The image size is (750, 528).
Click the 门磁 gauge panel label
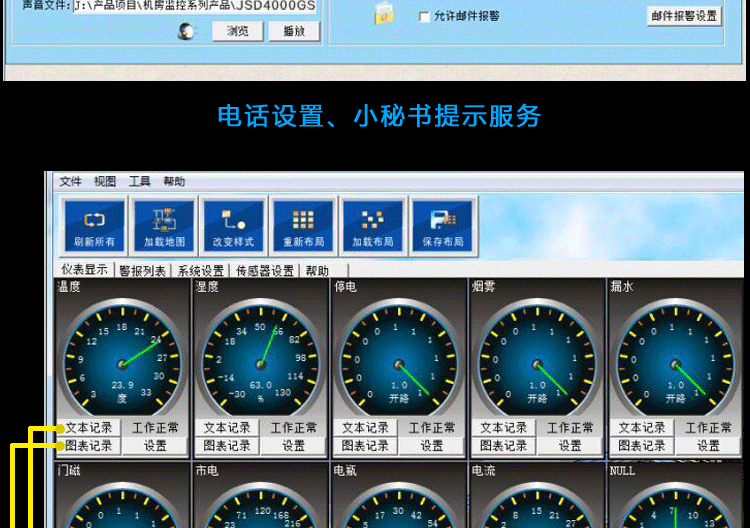coord(69,471)
